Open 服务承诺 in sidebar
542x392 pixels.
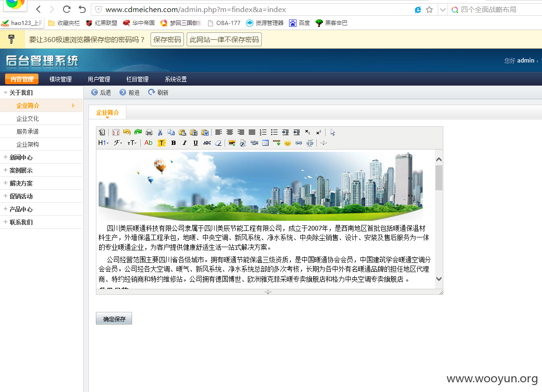[28, 131]
